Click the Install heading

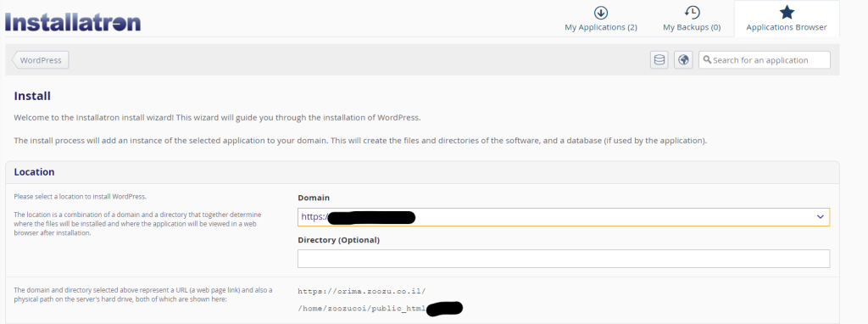click(32, 96)
